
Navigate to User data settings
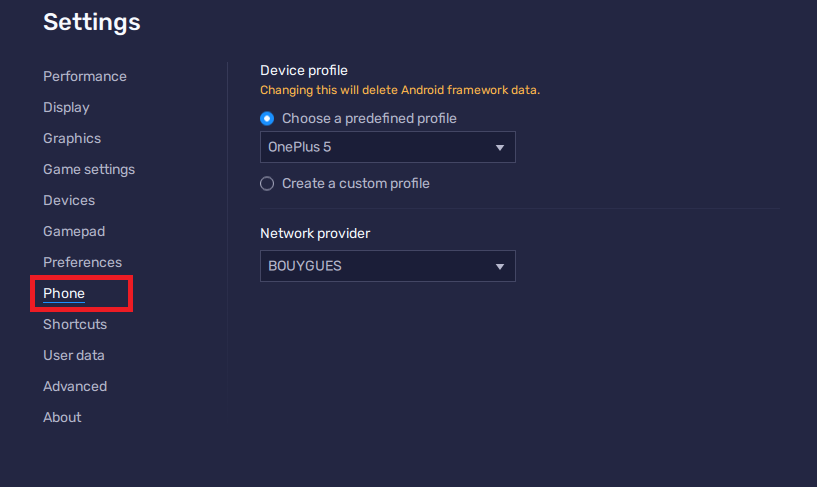74,355
